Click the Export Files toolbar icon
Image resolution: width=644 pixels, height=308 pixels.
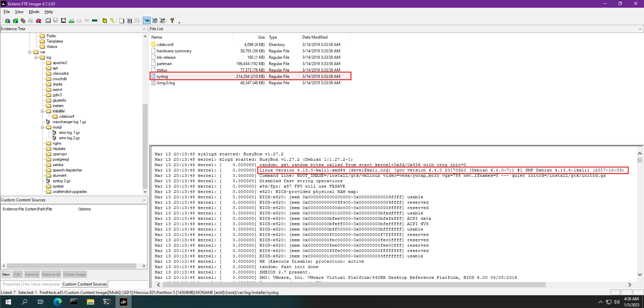tap(121, 21)
